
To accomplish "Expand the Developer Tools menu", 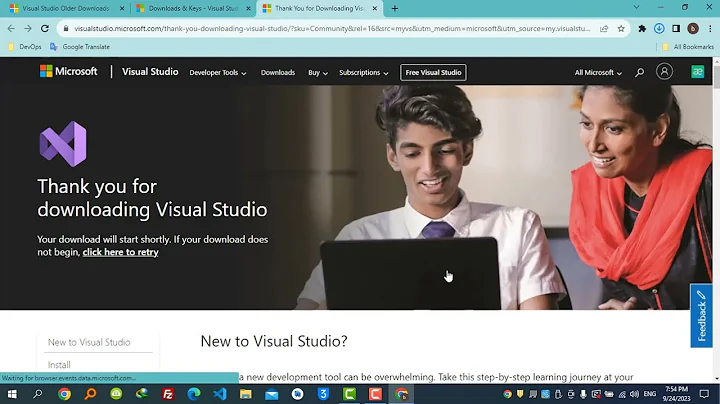I will click(218, 73).
